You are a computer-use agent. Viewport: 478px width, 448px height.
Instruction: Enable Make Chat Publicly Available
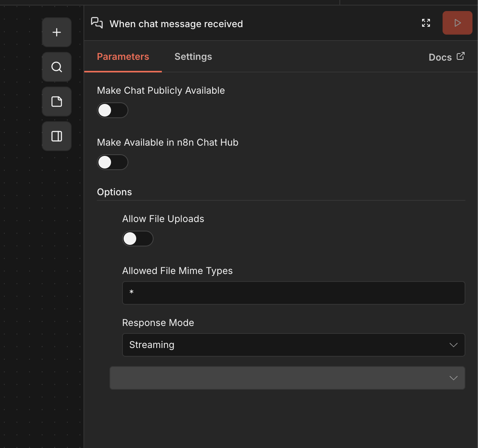[113, 110]
